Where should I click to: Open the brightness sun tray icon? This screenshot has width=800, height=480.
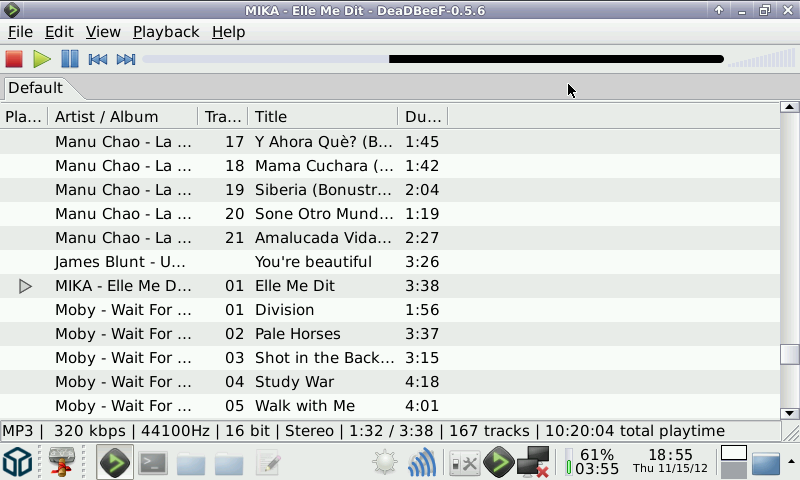(385, 462)
